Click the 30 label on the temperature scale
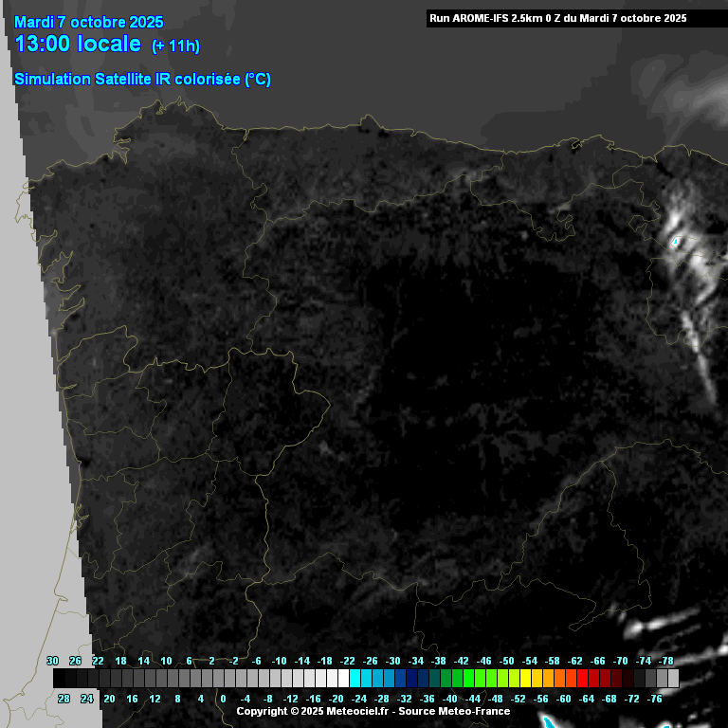This screenshot has height=728, width=728. pos(53,661)
